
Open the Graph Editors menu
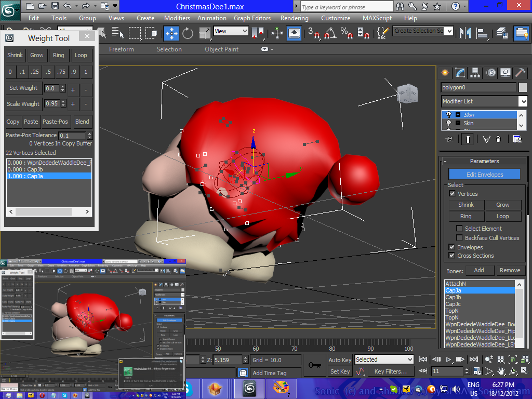click(252, 18)
